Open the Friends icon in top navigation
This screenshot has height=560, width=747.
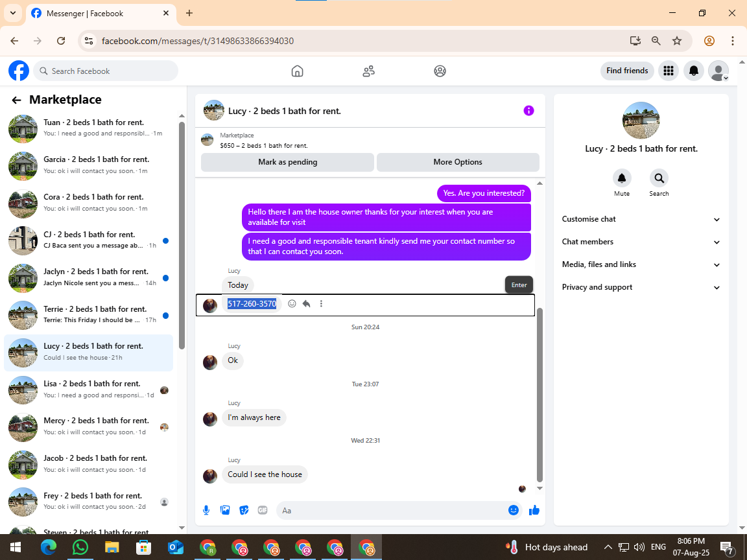pos(369,71)
